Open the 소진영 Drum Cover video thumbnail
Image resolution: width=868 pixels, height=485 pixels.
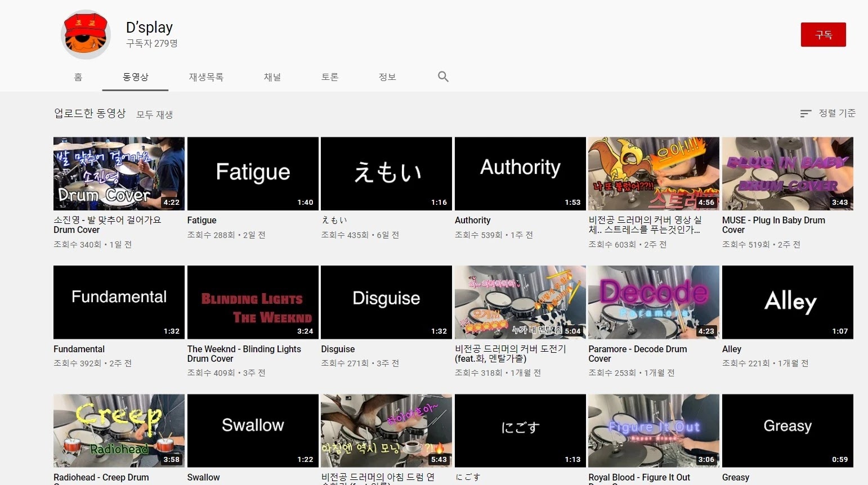coord(119,174)
